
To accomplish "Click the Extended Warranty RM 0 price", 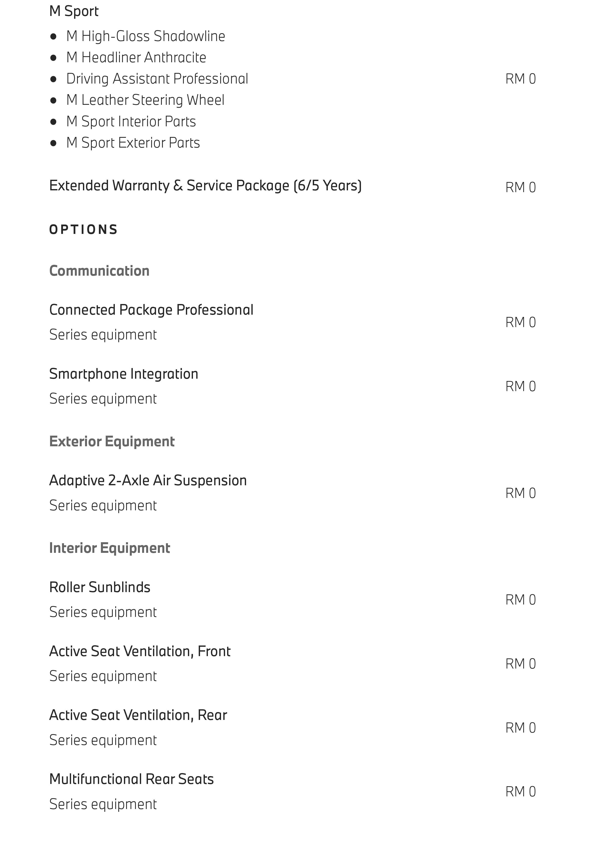I will click(x=520, y=187).
